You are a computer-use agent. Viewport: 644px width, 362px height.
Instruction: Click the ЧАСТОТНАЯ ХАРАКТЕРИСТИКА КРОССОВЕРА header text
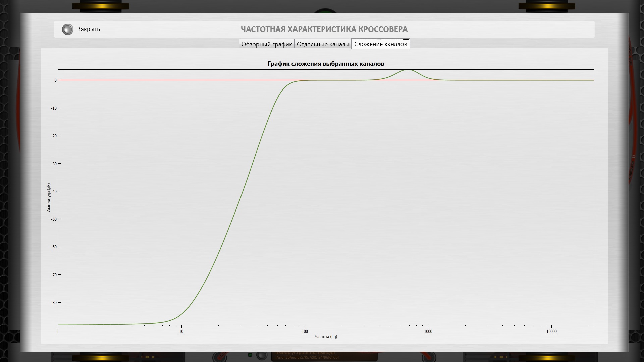[324, 29]
